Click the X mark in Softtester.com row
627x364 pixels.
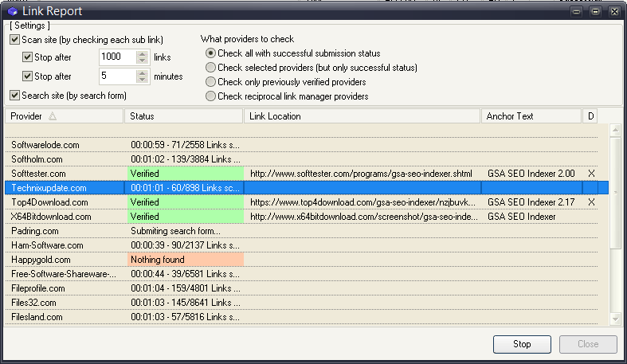591,174
